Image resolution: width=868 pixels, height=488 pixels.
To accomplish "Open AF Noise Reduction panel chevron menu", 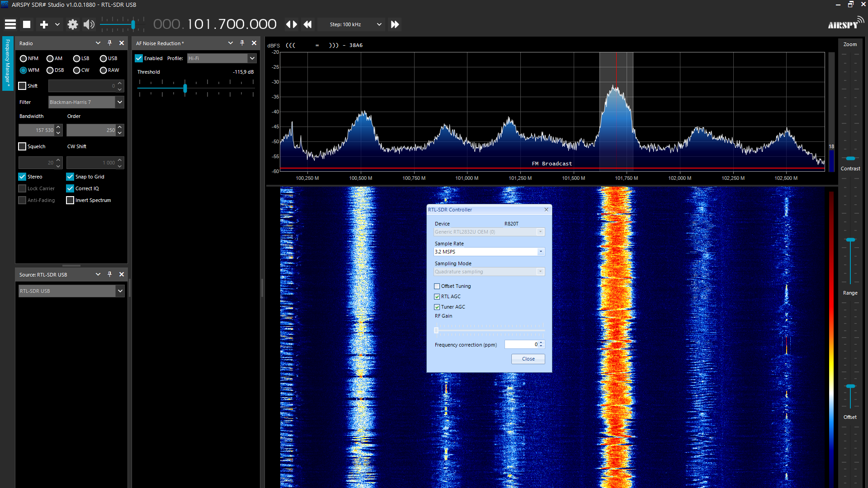I will tap(231, 43).
